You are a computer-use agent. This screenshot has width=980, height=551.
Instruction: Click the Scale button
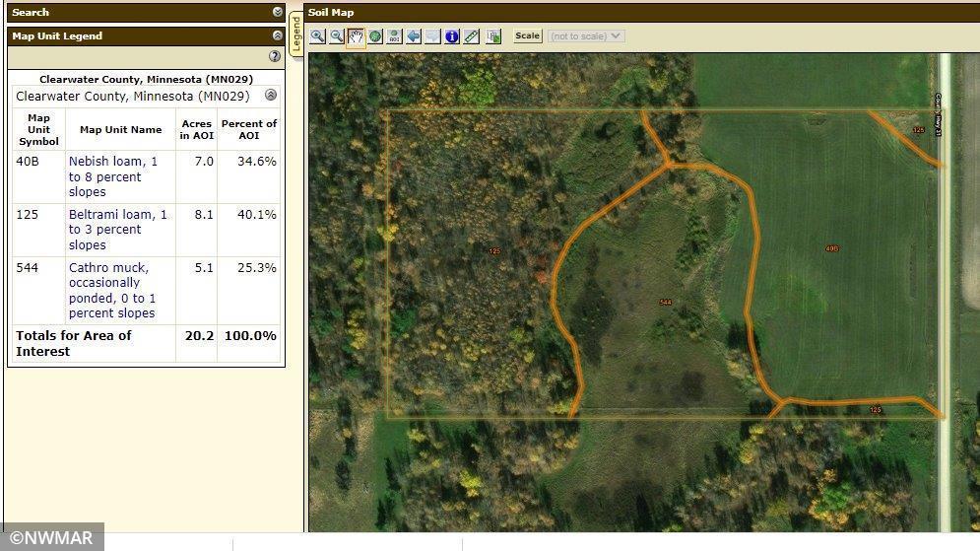tap(528, 36)
